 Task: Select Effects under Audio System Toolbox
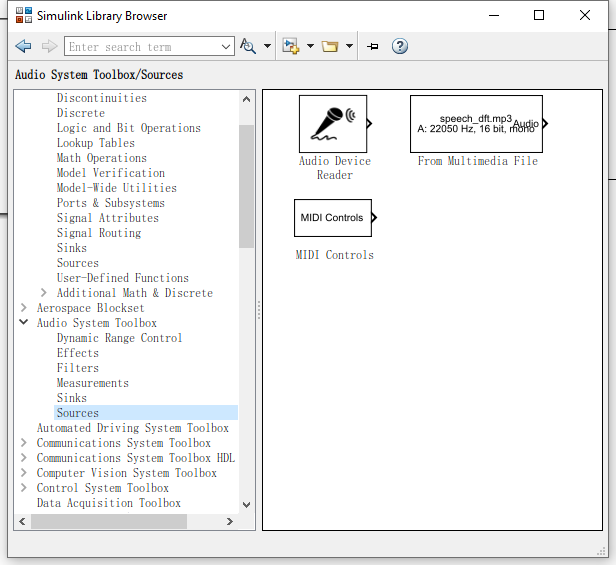(x=78, y=353)
